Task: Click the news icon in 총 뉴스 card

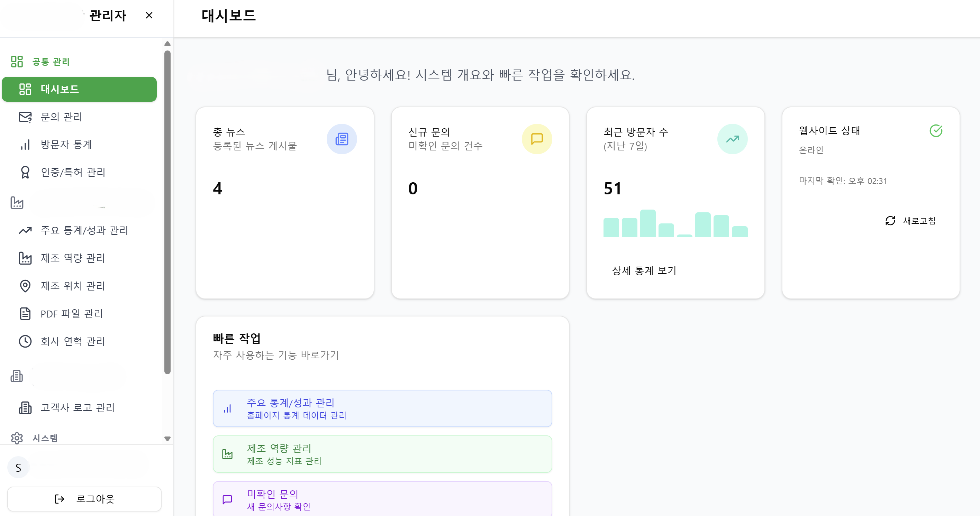Action: click(x=342, y=139)
